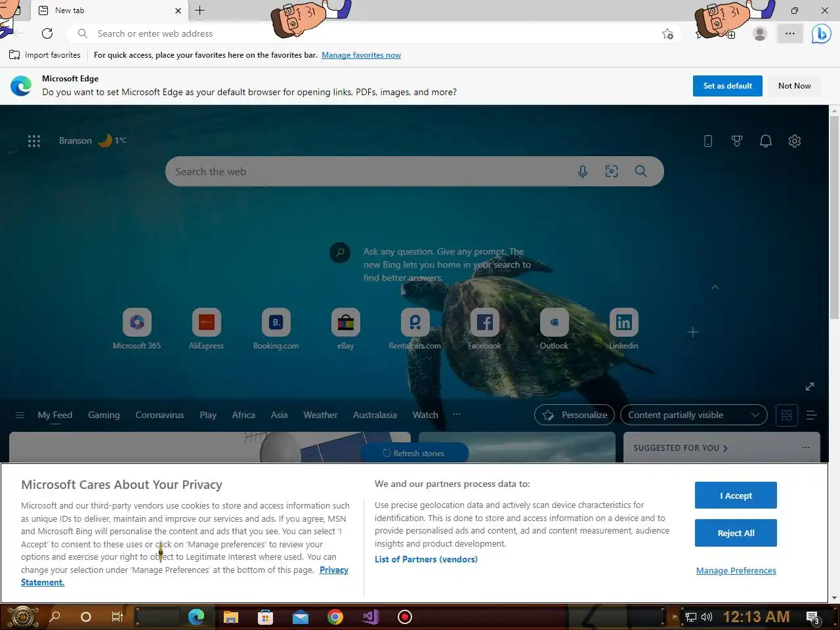
Task: Select Coronavirus tab
Action: point(159,415)
